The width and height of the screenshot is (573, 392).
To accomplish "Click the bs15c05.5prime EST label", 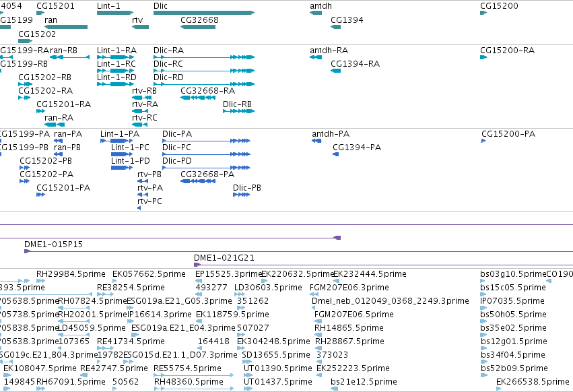I will point(513,288).
